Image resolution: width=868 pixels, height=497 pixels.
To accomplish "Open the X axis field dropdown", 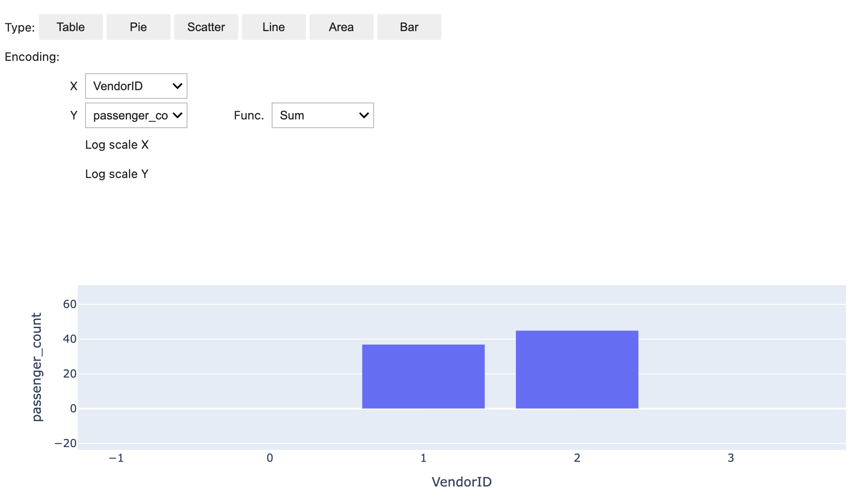I will click(x=136, y=86).
